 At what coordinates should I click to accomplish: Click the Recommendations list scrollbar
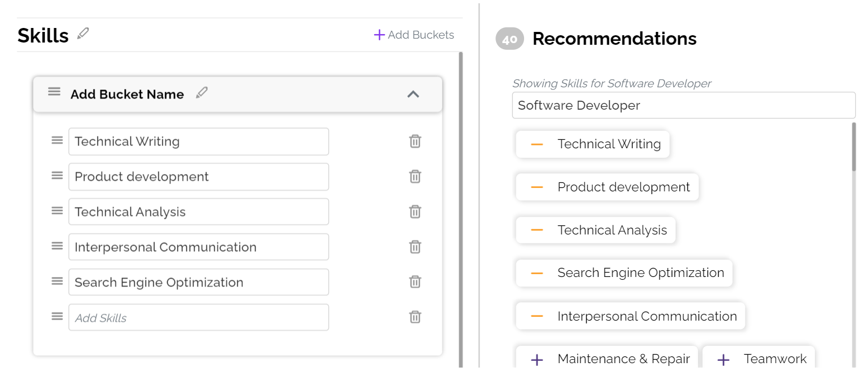[853, 147]
